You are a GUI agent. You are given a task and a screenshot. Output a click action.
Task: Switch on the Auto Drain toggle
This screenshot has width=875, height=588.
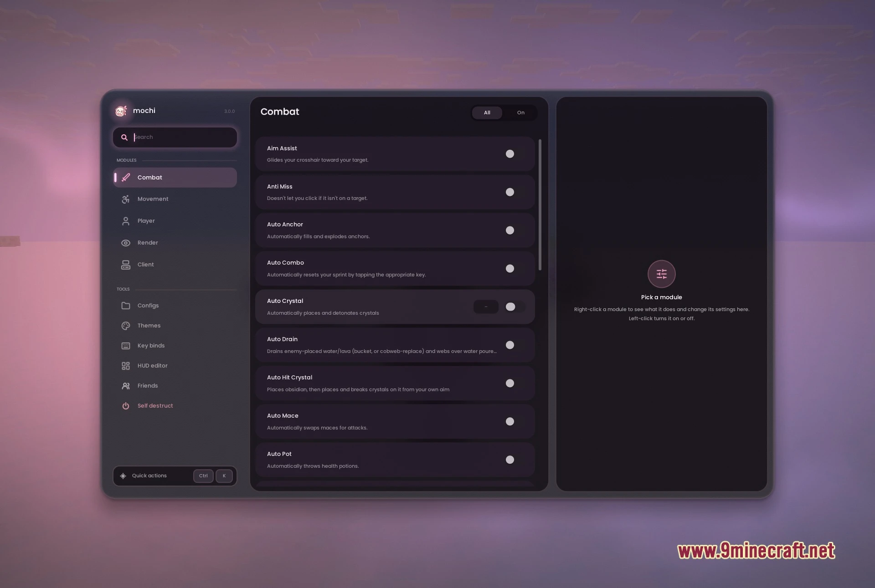[515, 345]
